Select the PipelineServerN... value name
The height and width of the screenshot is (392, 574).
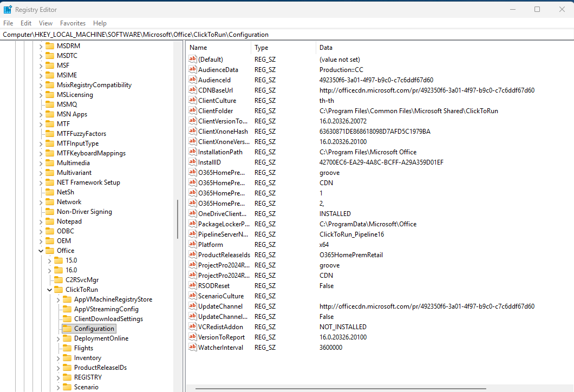(223, 234)
